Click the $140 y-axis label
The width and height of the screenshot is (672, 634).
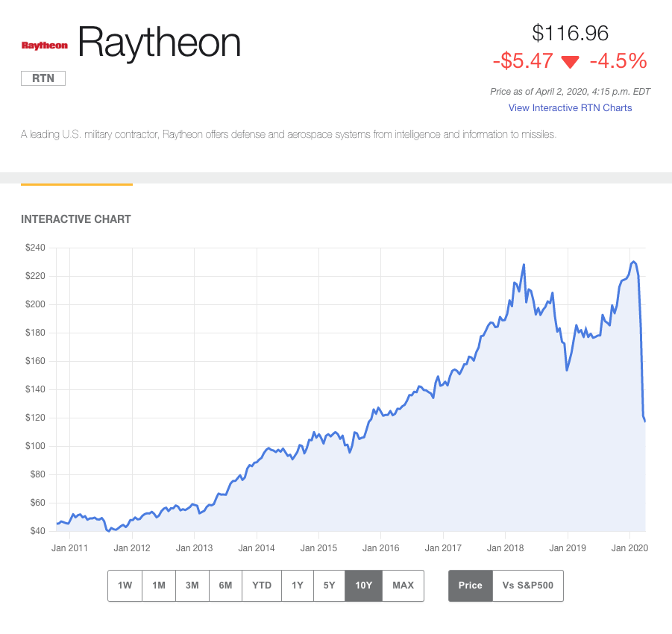click(35, 389)
